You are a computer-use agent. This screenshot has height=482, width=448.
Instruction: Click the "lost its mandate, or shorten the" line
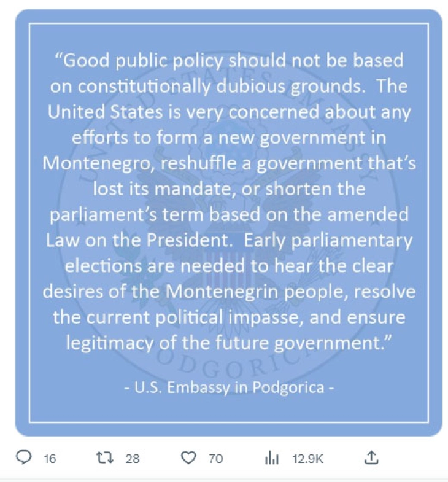(228, 189)
